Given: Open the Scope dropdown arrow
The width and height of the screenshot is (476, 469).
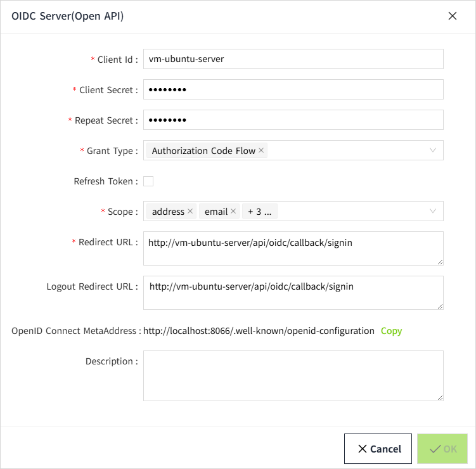Looking at the screenshot, I should tap(433, 211).
